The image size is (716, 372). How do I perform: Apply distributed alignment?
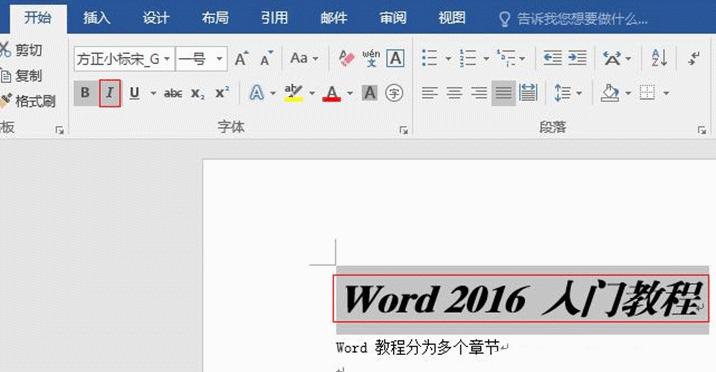click(528, 93)
